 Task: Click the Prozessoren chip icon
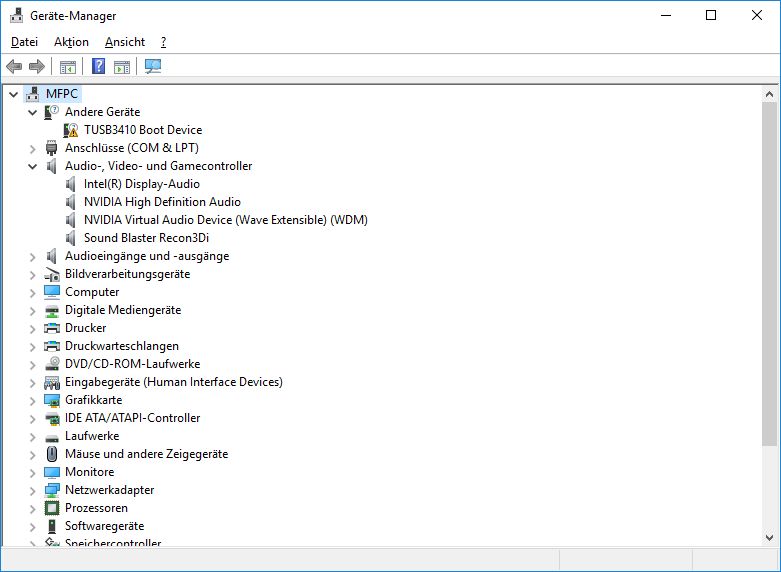click(52, 508)
